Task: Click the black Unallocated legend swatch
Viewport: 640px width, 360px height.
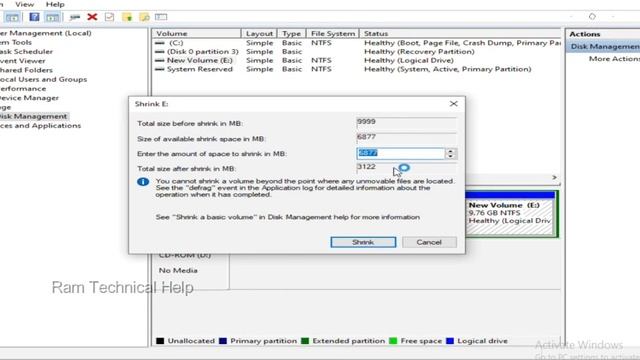Action: 160,341
